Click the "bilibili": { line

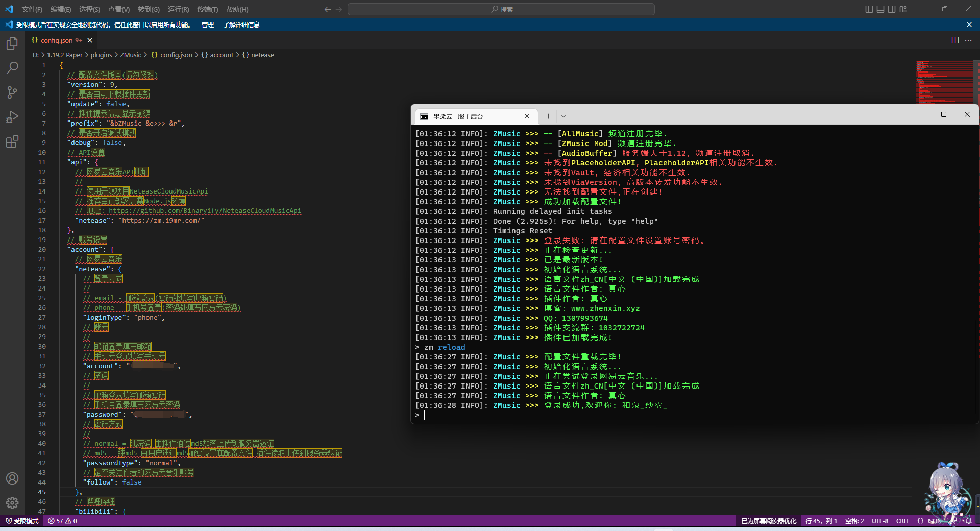coord(101,511)
